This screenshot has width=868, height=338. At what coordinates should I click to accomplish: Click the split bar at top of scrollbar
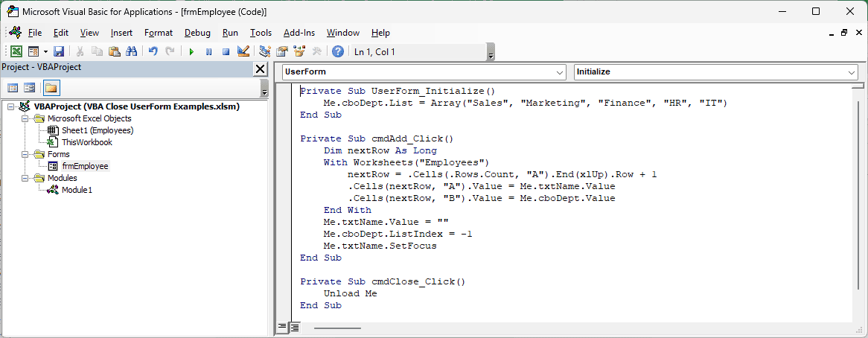[858, 86]
